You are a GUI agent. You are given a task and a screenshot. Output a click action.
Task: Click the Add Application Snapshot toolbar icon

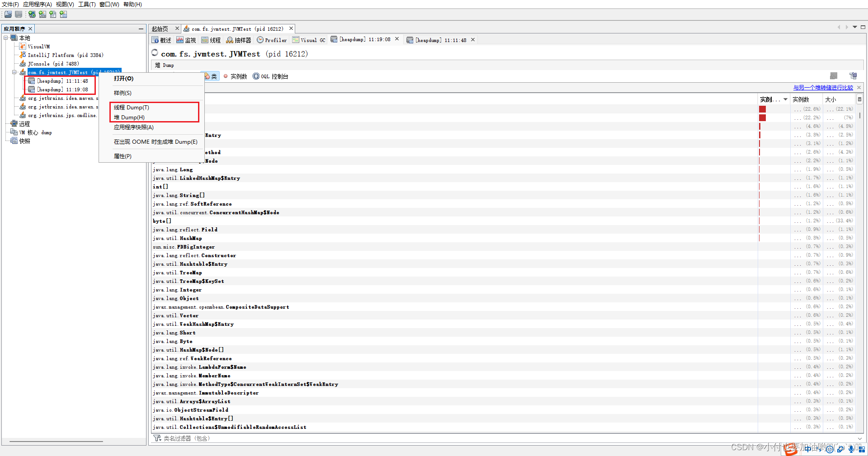click(63, 14)
